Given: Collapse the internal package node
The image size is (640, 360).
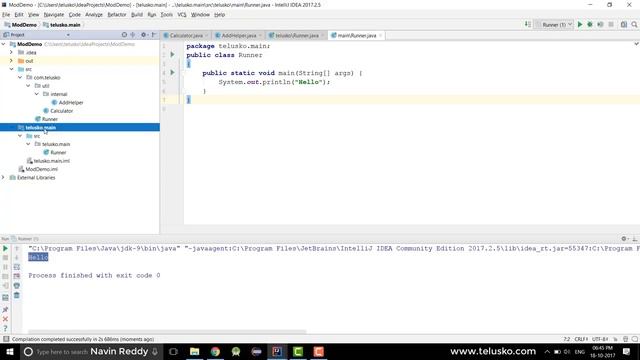Looking at the screenshot, I should coord(37,94).
